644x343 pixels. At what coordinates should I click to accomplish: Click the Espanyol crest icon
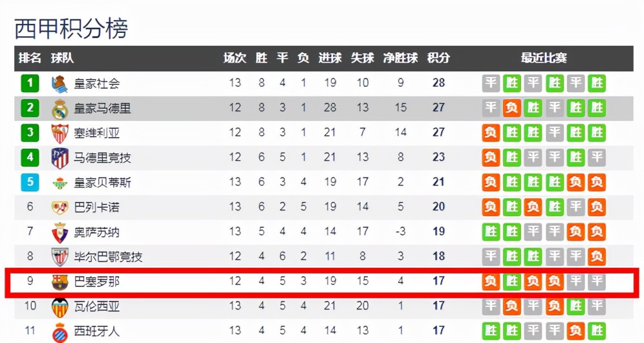(60, 332)
